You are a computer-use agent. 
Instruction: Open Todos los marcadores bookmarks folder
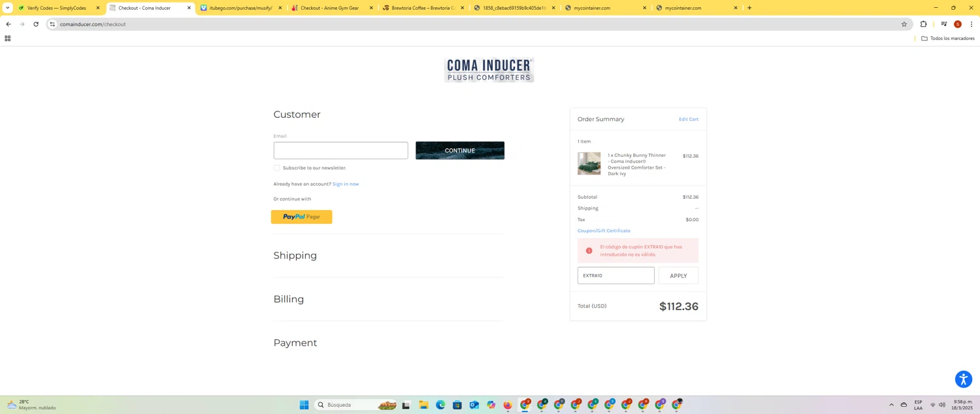point(947,39)
